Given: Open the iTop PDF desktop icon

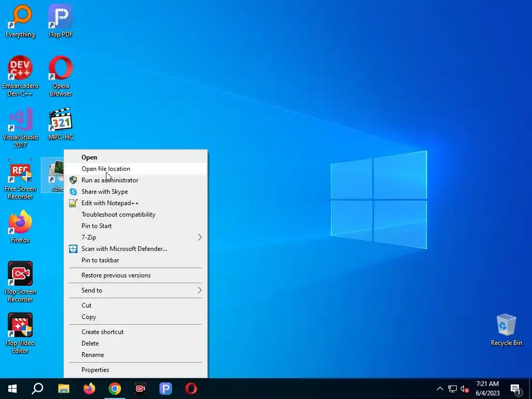Looking at the screenshot, I should click(61, 21).
